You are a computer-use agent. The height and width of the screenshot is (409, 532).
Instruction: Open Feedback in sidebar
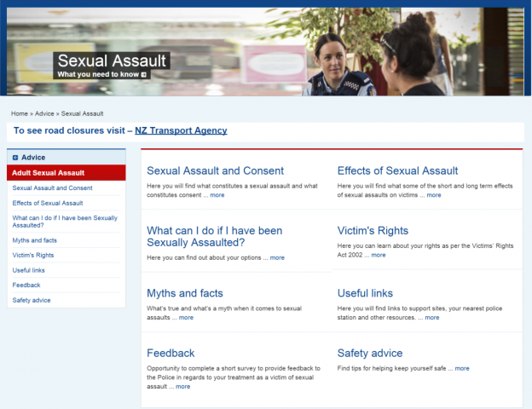click(x=26, y=285)
